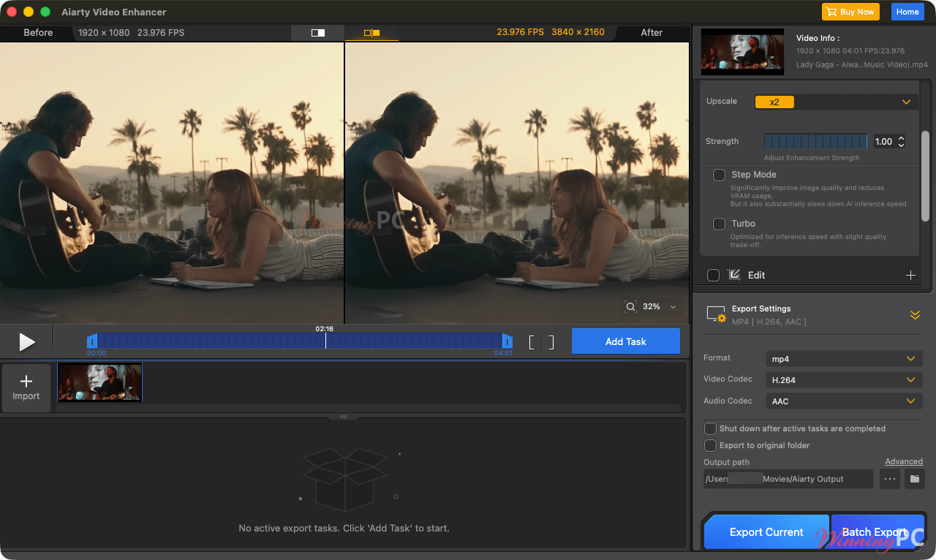Set trim end bracket marker
Image resolution: width=936 pixels, height=560 pixels.
551,342
